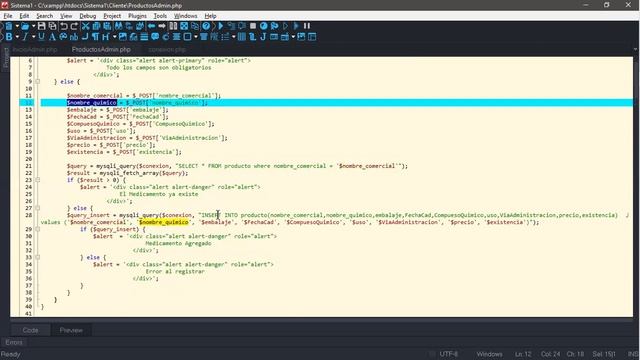Switch to the Code view tab
Screen dimensions: 640x360
(31, 330)
